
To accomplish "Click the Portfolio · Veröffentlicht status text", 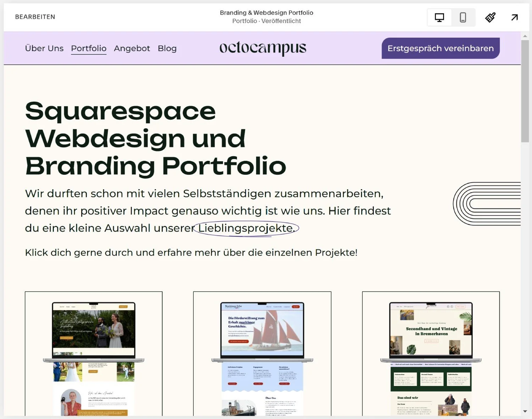I will (x=266, y=21).
